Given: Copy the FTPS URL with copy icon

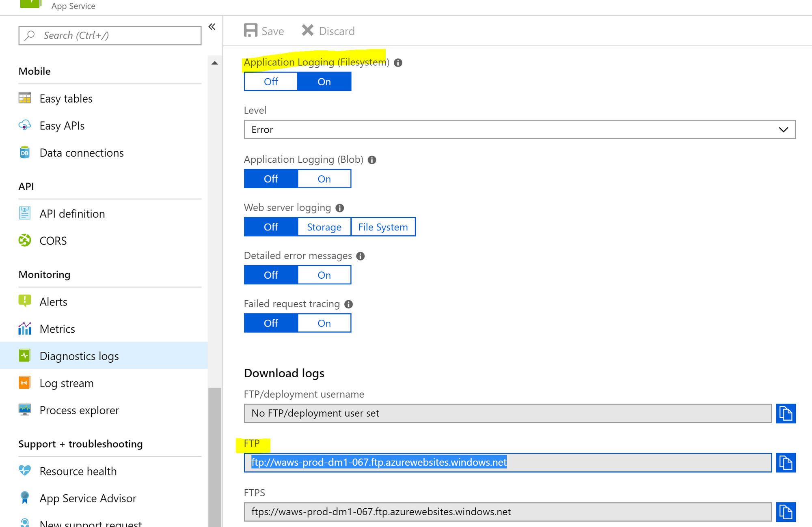Looking at the screenshot, I should point(786,512).
